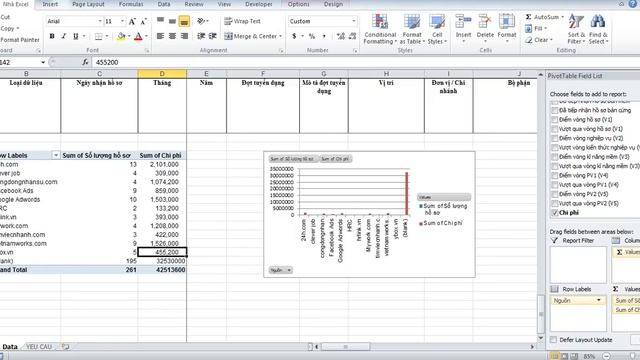Open Format as Table gallery
640x360 pixels.
[x=412, y=29]
